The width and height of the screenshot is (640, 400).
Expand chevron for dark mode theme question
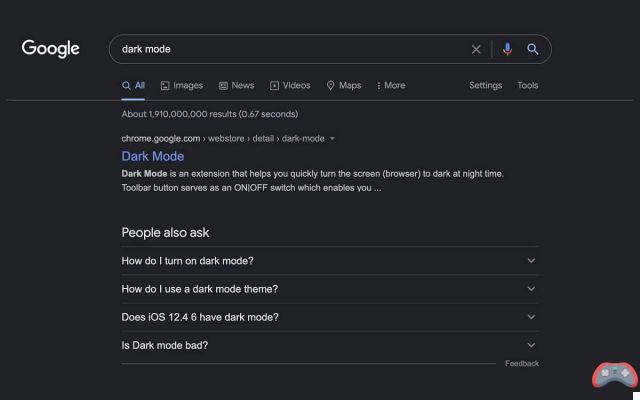531,289
